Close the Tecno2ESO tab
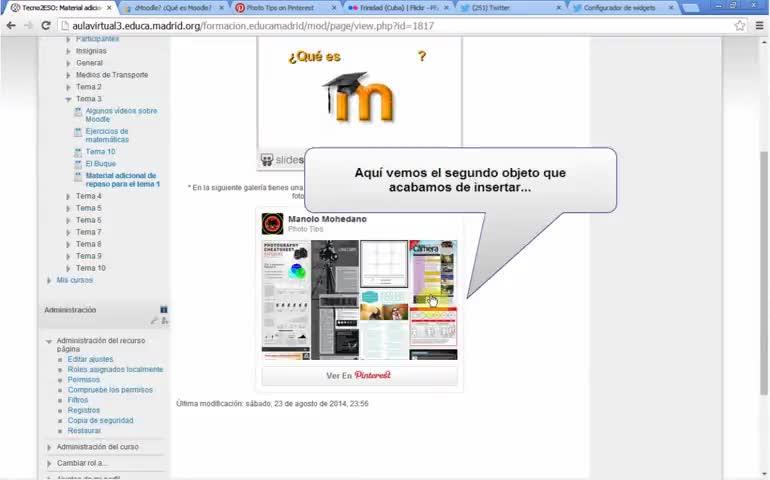The image size is (770, 480). point(109,8)
